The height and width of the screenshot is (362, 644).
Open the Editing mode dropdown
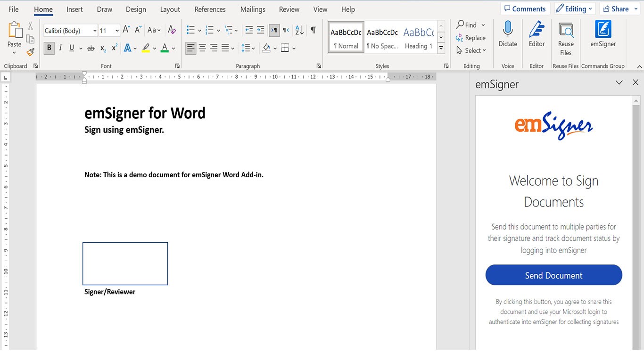[573, 9]
